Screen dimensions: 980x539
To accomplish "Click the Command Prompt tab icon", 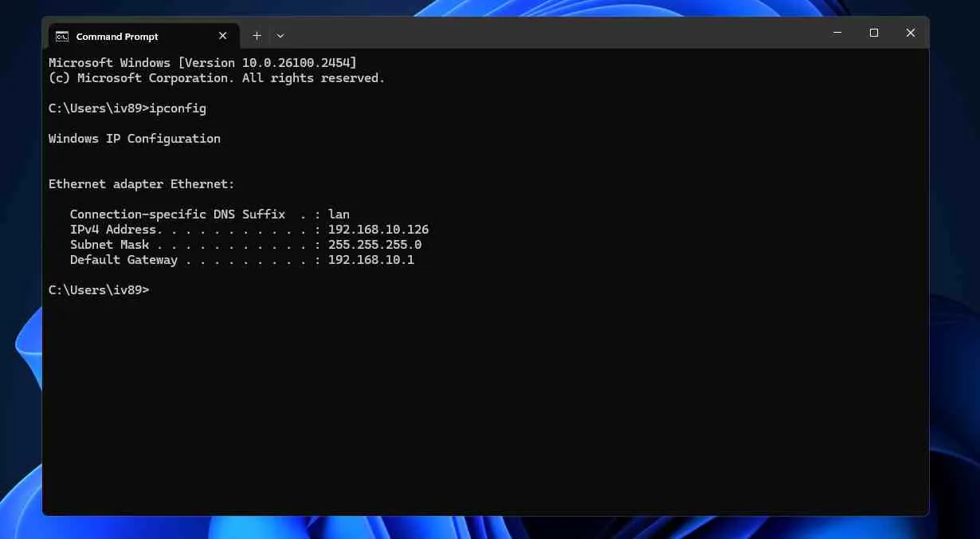I will (61, 36).
